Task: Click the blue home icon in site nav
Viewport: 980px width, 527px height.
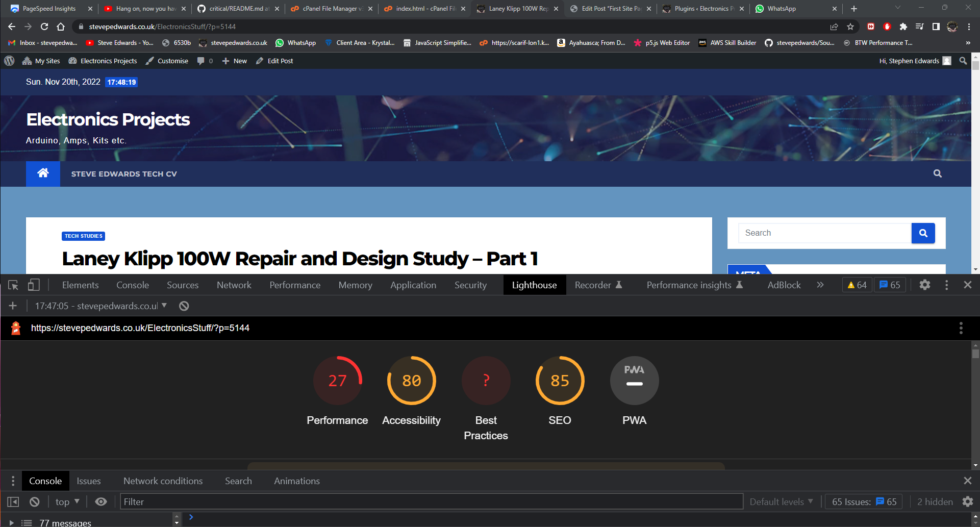Action: tap(43, 173)
